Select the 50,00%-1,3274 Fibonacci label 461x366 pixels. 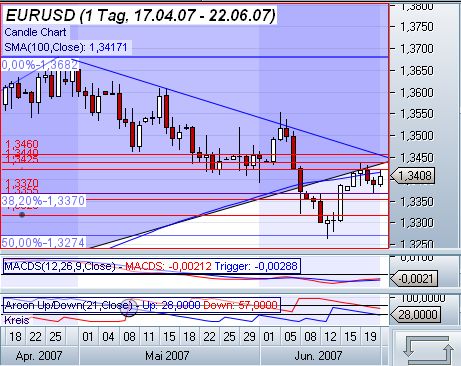pos(43,242)
